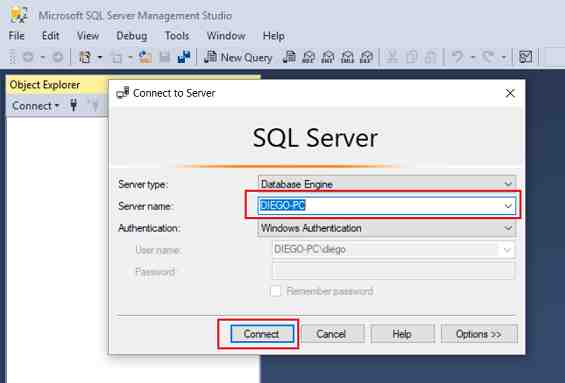Viewport: 565px width, 383px height.
Task: Click the Database Engine Query icon
Action: 289,57
